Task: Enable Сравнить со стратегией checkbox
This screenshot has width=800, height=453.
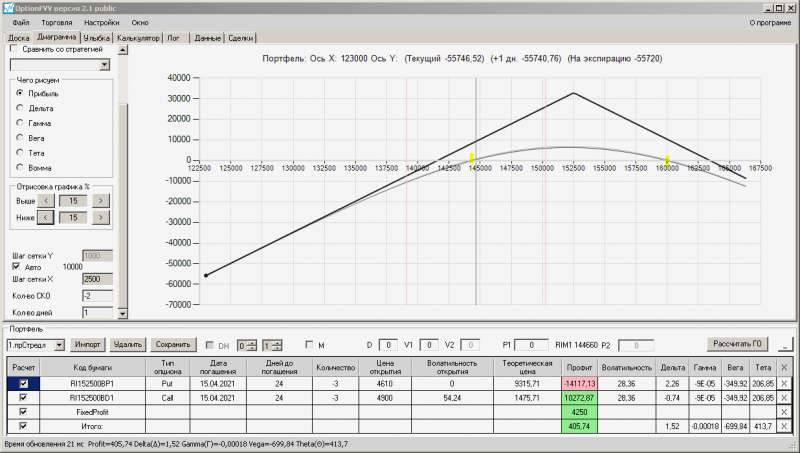Action: [x=14, y=49]
